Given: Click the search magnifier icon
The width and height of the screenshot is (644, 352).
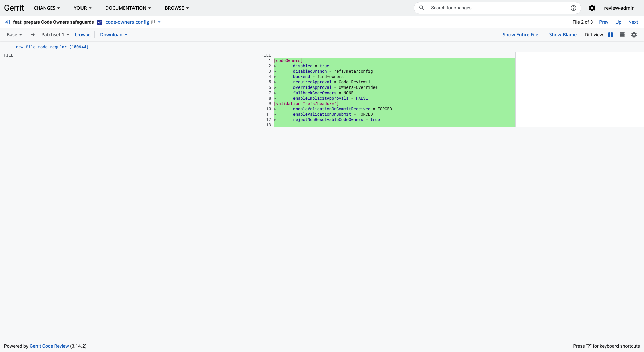Looking at the screenshot, I should [x=422, y=8].
